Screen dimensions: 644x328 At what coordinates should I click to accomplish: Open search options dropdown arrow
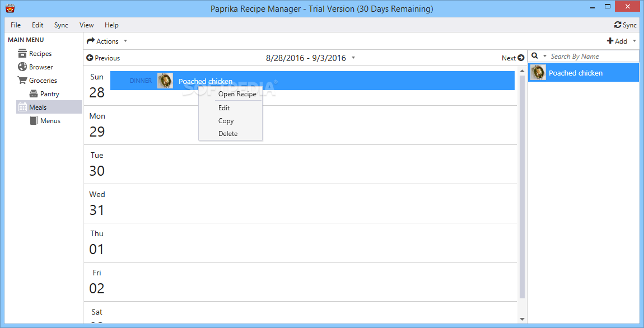coord(545,56)
